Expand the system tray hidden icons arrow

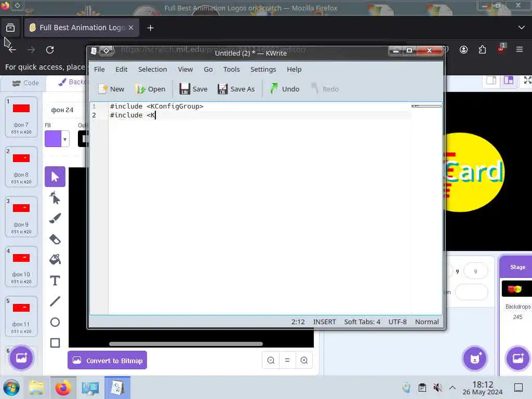point(453,388)
